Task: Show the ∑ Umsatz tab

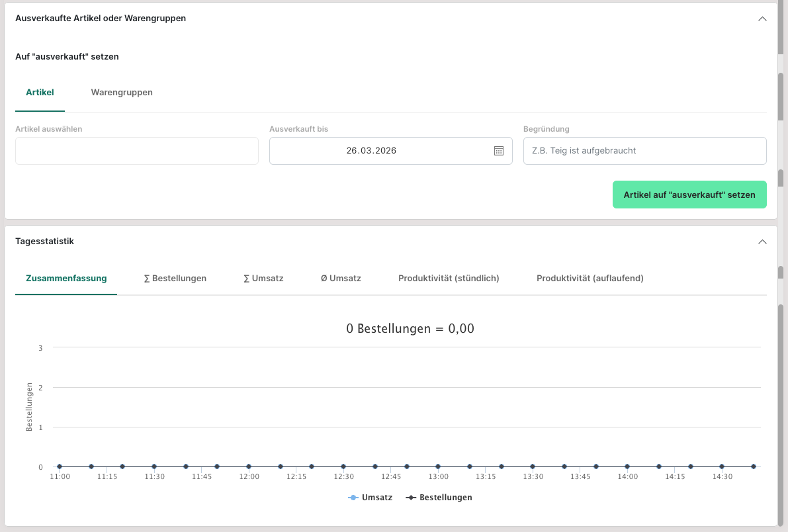Action: [x=263, y=279]
